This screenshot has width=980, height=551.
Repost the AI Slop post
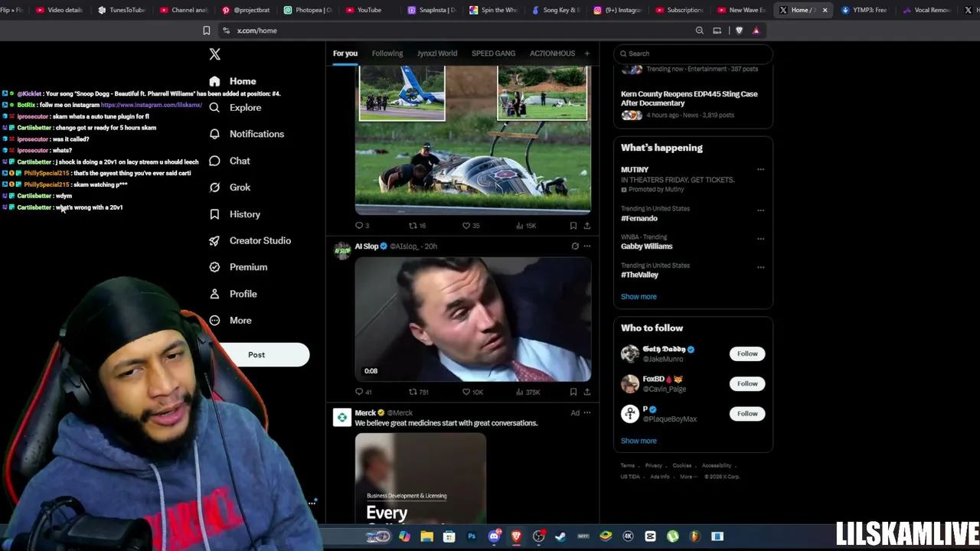click(x=418, y=392)
